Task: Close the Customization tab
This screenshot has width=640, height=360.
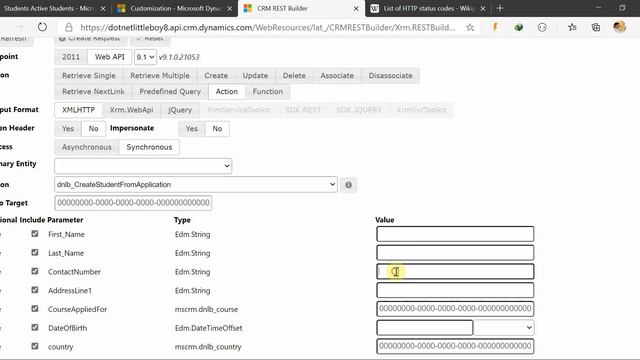Action: pyautogui.click(x=229, y=8)
